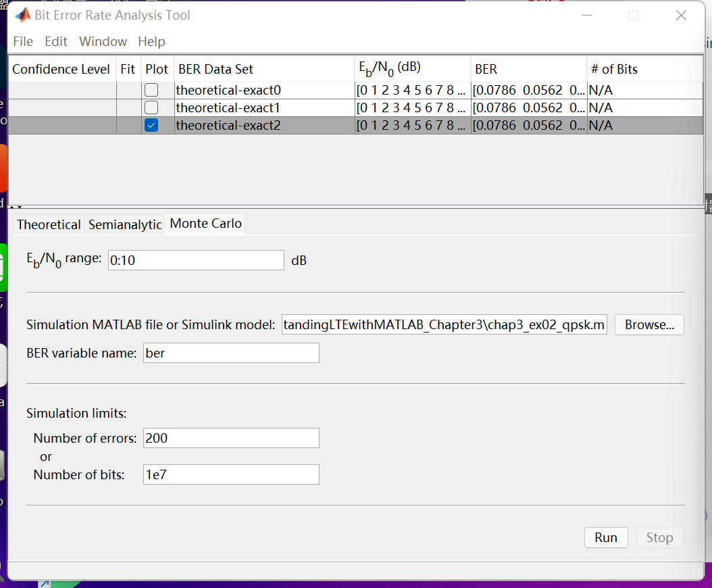712x588 pixels.
Task: Click the MATLAB logo in title bar
Action: (23, 15)
